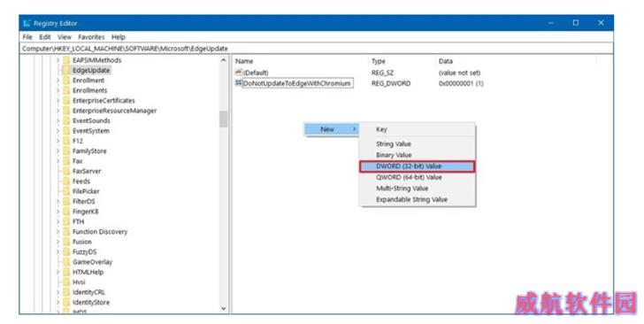Click the F12 folder icon
This screenshot has height=324, width=644.
pos(66,141)
